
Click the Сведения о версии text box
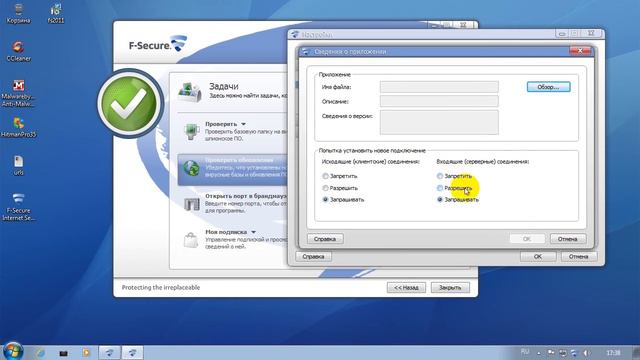coord(439,122)
